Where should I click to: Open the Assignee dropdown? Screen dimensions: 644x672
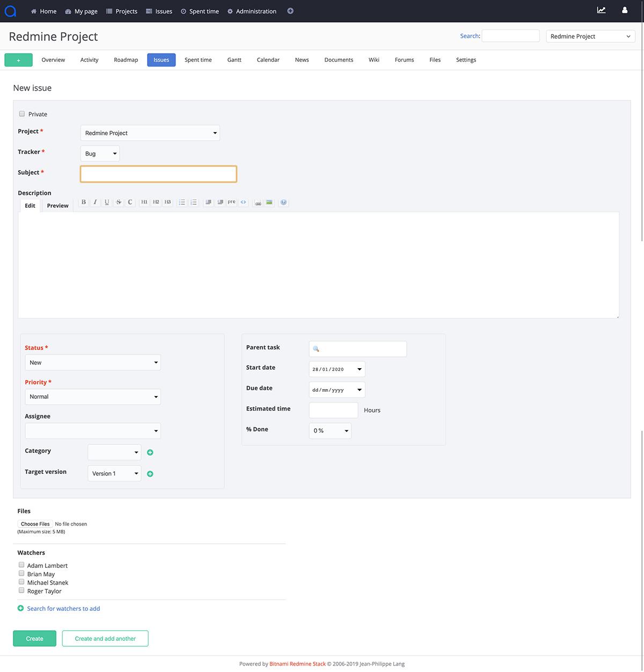pyautogui.click(x=93, y=431)
